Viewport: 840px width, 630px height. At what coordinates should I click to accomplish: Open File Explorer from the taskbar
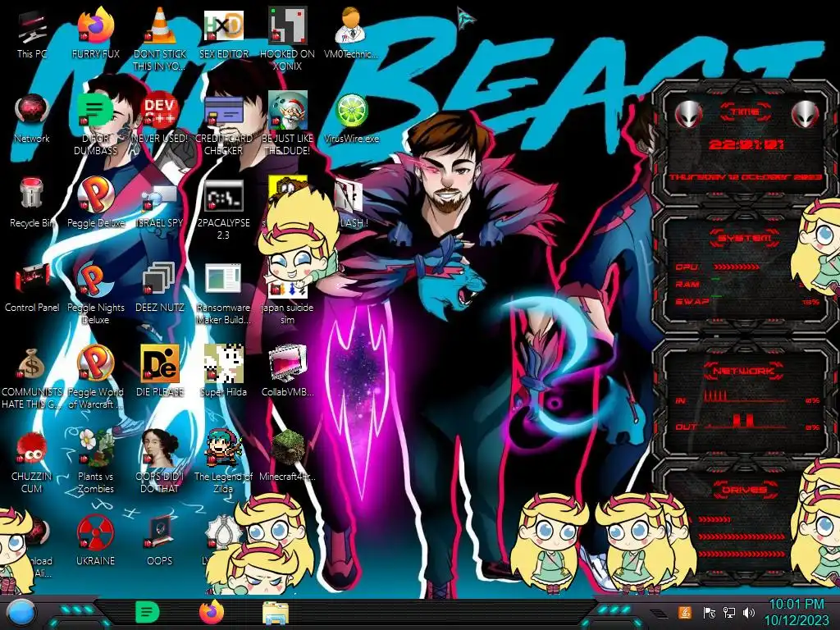(x=276, y=613)
